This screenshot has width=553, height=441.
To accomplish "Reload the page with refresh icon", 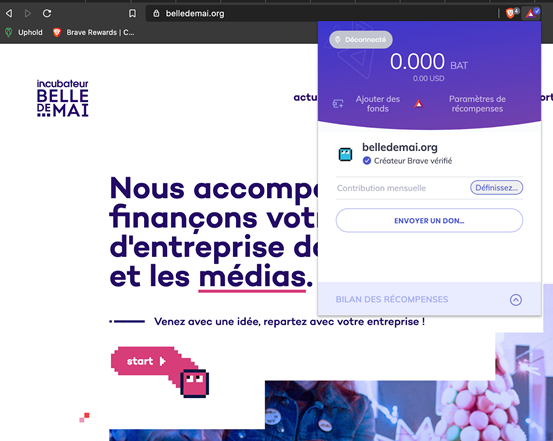I will point(47,13).
